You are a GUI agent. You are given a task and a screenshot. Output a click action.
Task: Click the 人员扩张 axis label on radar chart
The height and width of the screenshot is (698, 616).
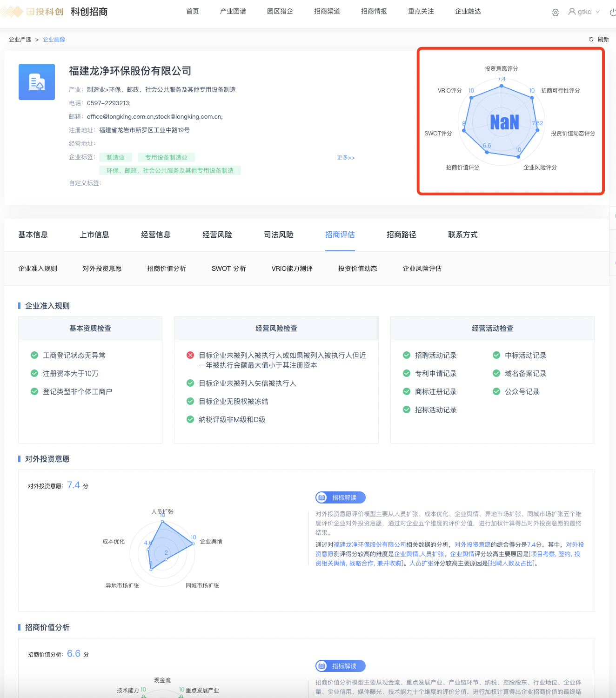coord(162,512)
